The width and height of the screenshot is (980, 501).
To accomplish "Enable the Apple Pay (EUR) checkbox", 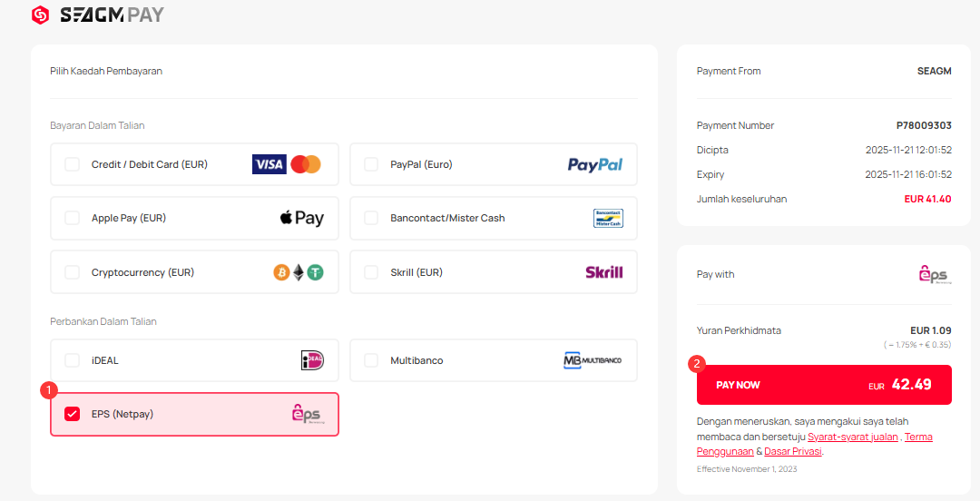I will tap(72, 218).
